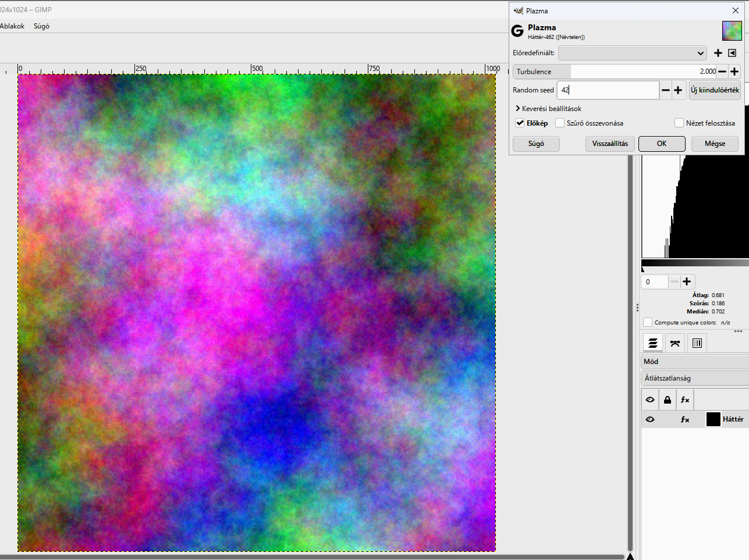
Task: Select the Háttér layer thumbnail
Action: click(x=713, y=419)
